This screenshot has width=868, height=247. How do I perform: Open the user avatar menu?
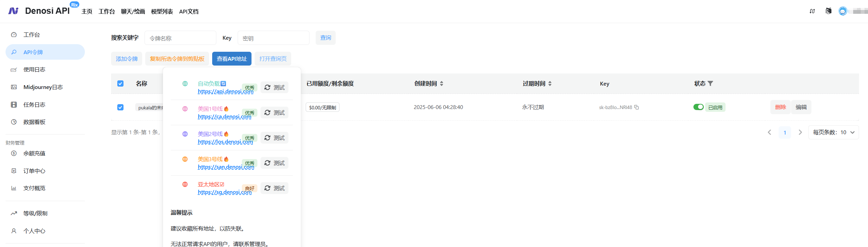coord(843,11)
